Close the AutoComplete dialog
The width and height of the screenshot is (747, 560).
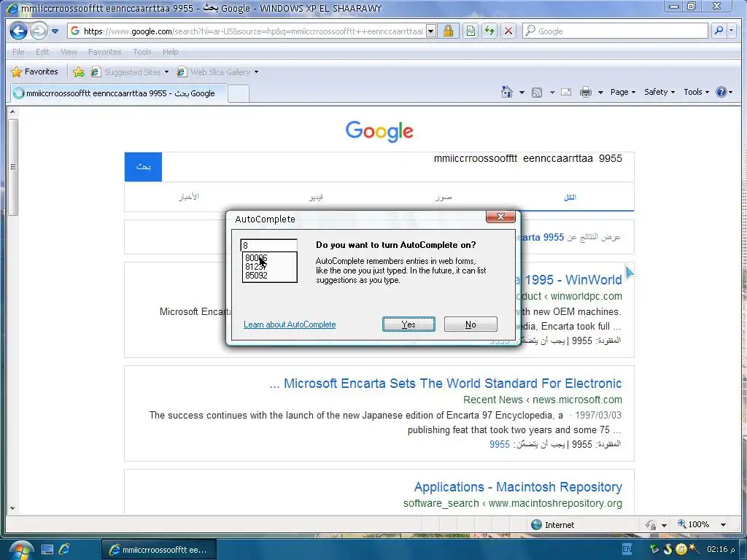tap(500, 217)
